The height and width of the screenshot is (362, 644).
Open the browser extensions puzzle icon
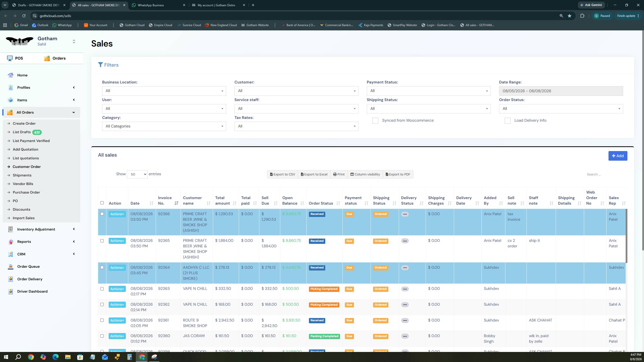[582, 16]
